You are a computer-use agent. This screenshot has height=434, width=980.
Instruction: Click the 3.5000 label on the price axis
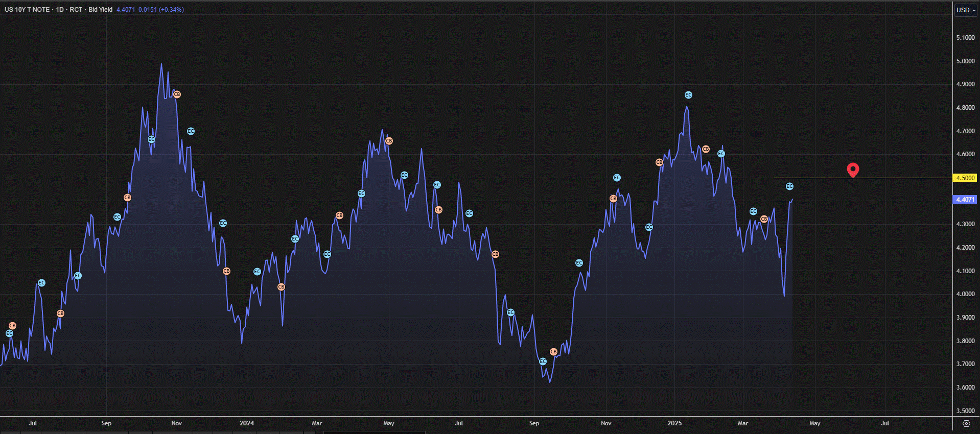[965, 411]
